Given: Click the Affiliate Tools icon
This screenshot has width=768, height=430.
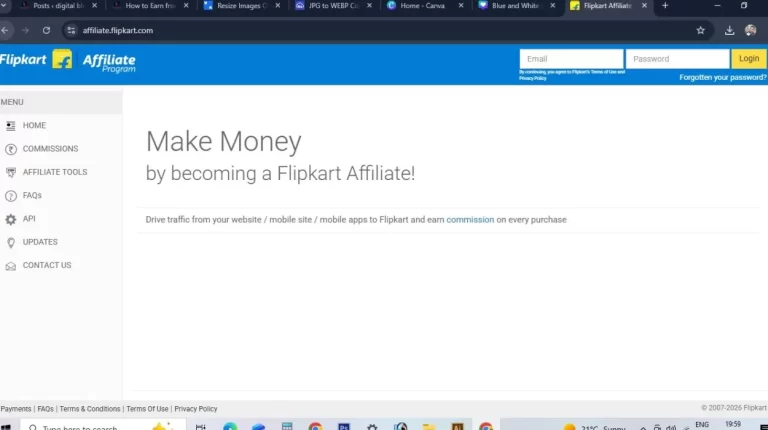Looking at the screenshot, I should [x=11, y=172].
